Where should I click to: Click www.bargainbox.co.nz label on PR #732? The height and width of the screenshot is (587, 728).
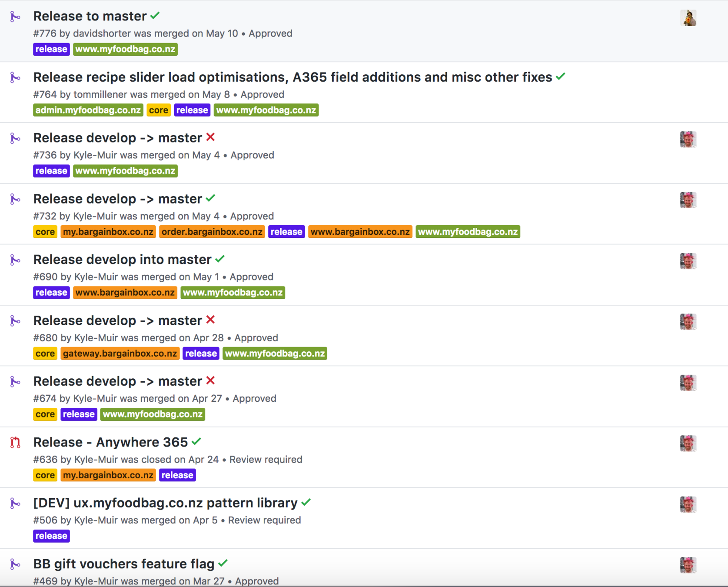(360, 232)
